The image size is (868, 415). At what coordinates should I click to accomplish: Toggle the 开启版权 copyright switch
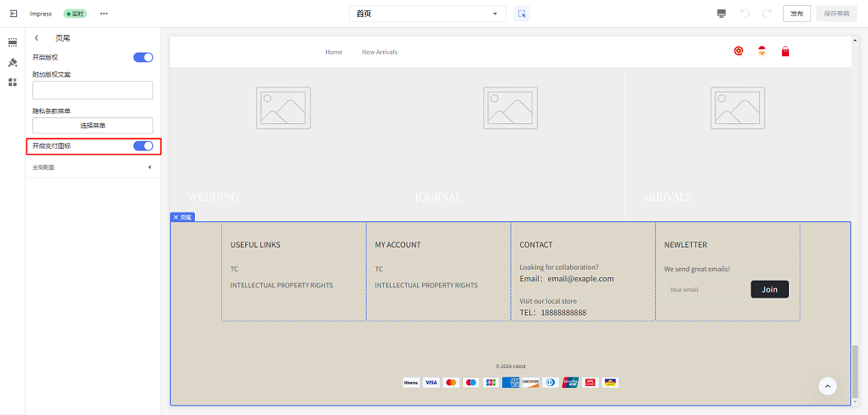pyautogui.click(x=143, y=57)
